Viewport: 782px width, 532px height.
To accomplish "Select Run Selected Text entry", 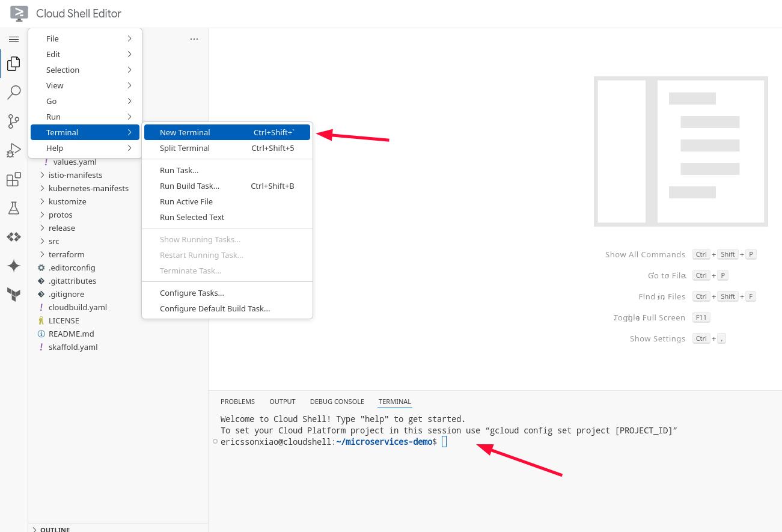I will click(227, 217).
